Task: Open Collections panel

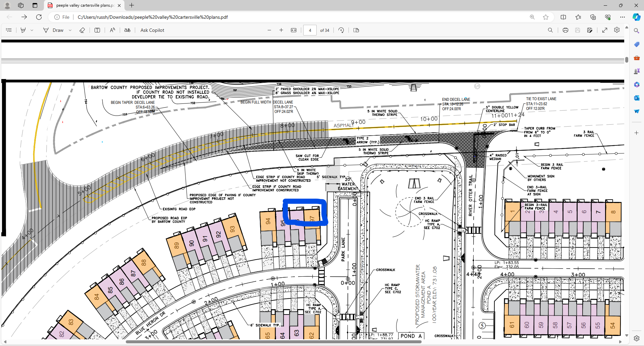Action: point(593,17)
